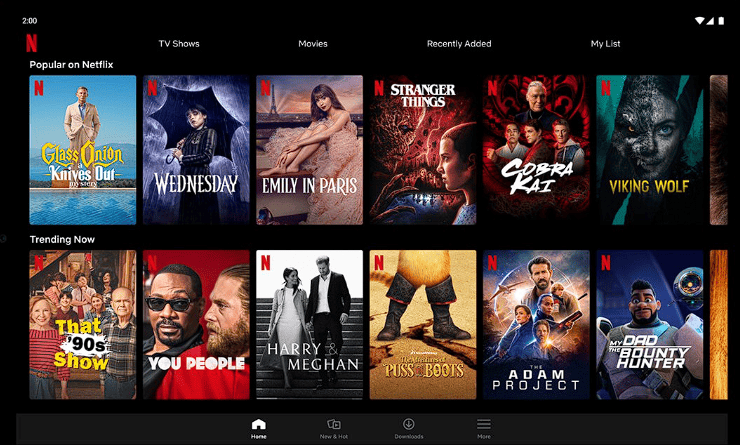The image size is (740, 445).
Task: Switch to the Recently Added tab
Action: point(459,44)
